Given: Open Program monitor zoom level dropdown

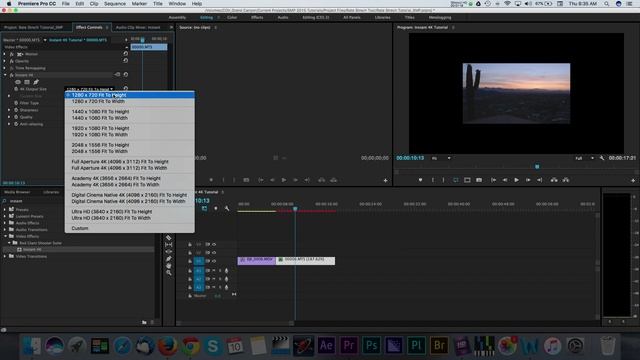Looking at the screenshot, I should (x=441, y=158).
